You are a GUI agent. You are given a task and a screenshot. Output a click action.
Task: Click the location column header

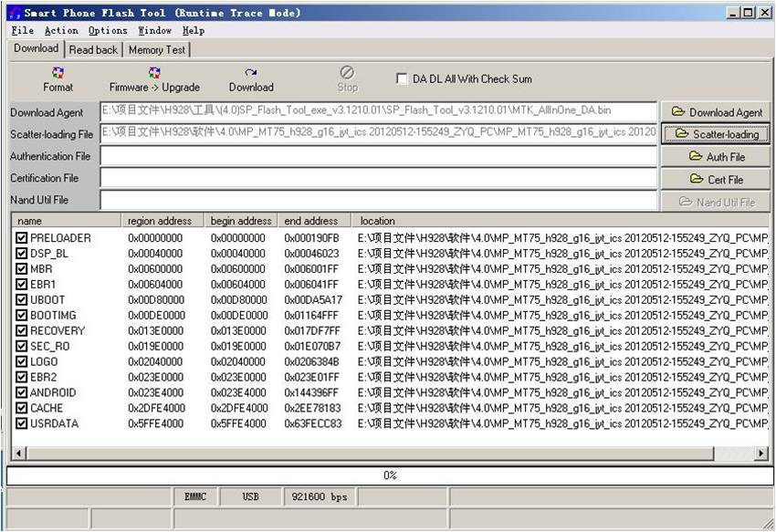560,221
